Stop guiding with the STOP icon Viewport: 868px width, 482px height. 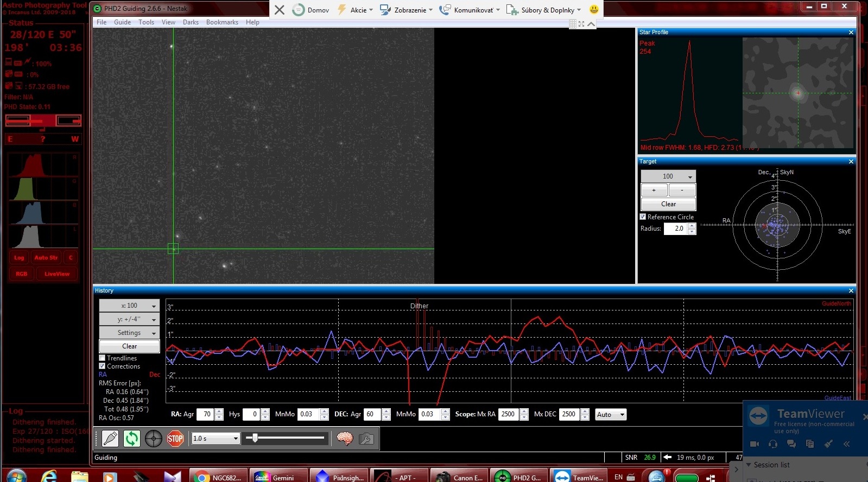(x=175, y=439)
